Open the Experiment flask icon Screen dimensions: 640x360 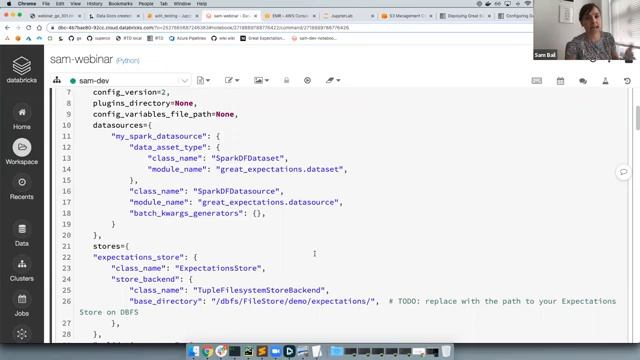click(x=605, y=81)
